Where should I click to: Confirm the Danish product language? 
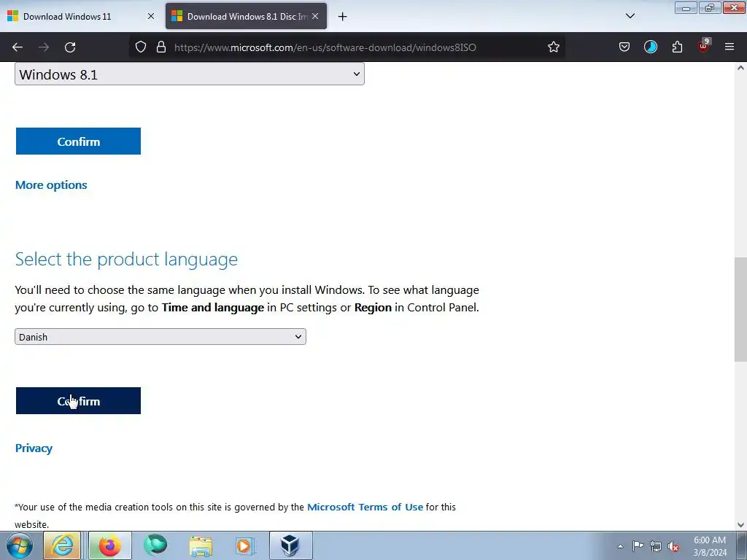(78, 400)
